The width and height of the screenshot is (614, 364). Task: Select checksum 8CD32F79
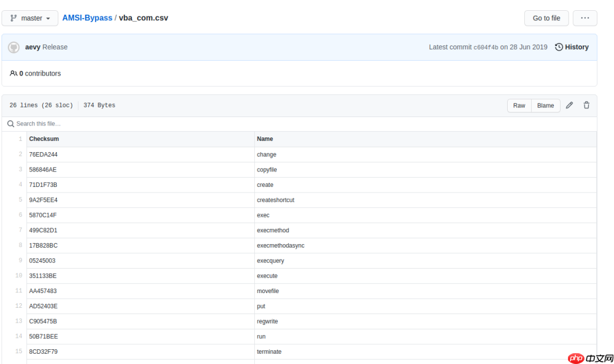(x=43, y=352)
